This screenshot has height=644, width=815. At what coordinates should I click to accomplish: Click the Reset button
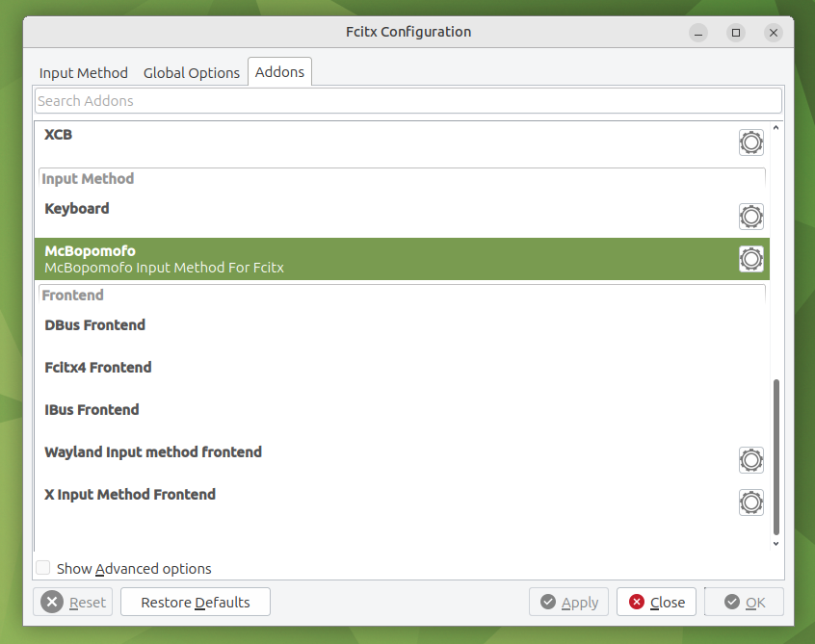(73, 602)
